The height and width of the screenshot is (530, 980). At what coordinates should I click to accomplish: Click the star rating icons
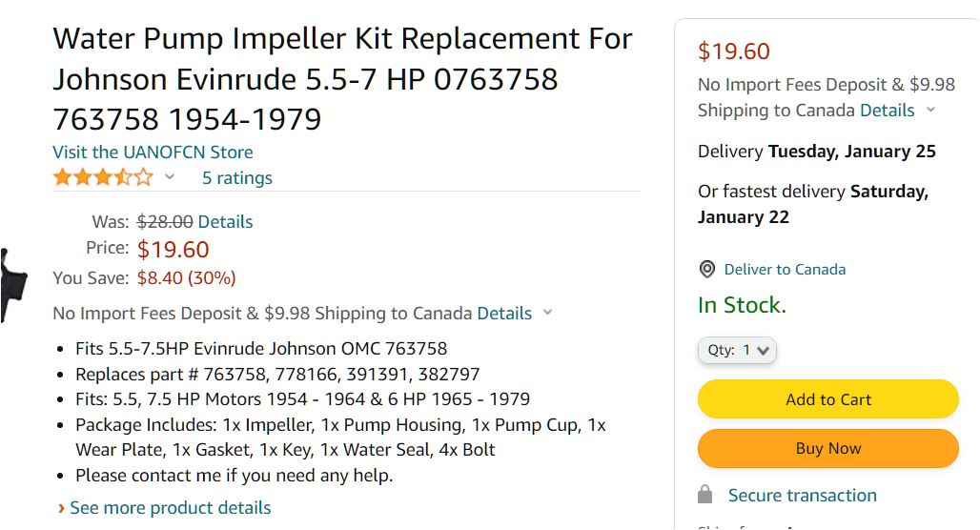point(102,177)
